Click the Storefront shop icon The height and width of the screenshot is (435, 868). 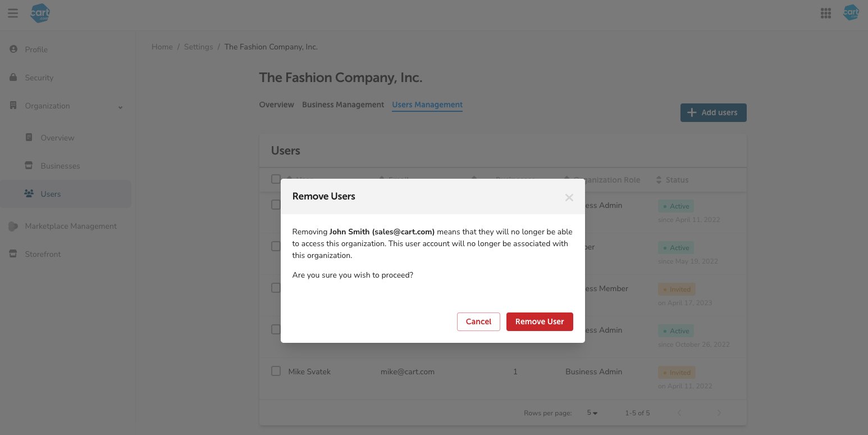point(13,254)
